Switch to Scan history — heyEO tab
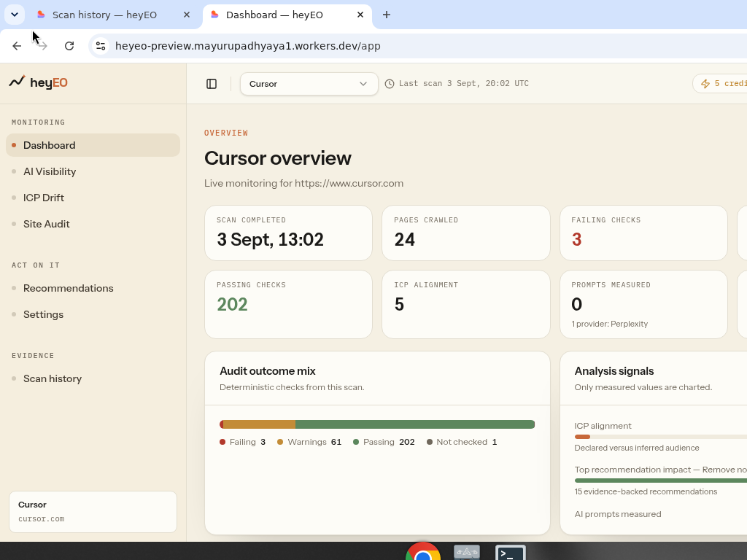 point(113,15)
